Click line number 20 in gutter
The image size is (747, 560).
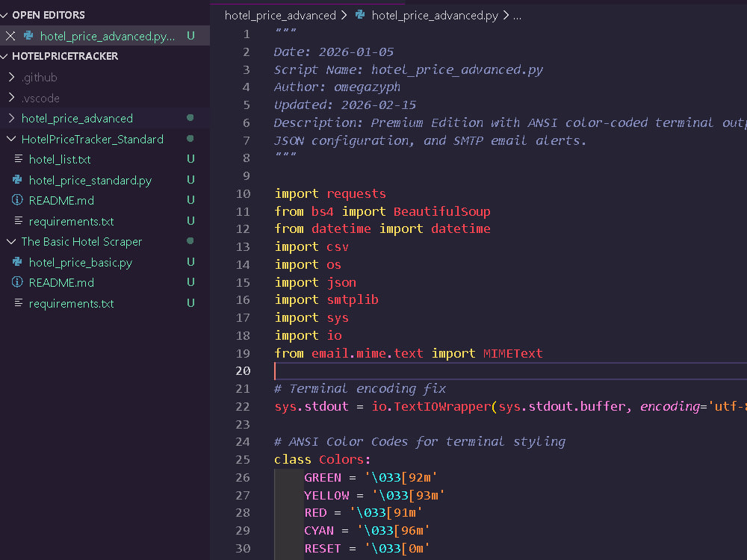[x=243, y=370]
